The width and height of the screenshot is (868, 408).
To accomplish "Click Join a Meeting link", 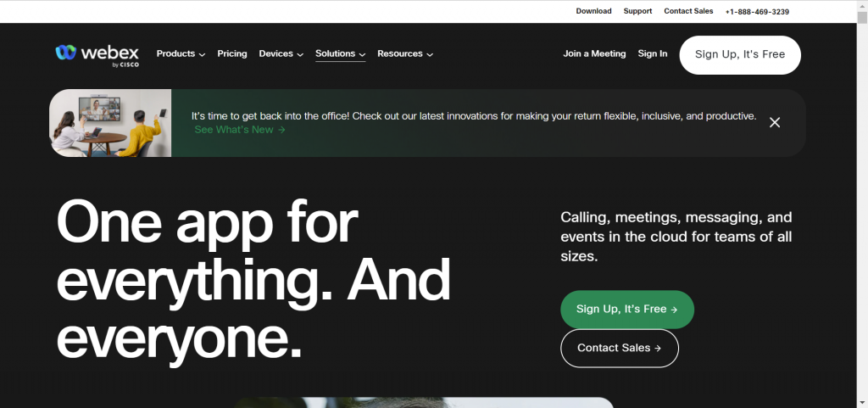I will [x=594, y=53].
